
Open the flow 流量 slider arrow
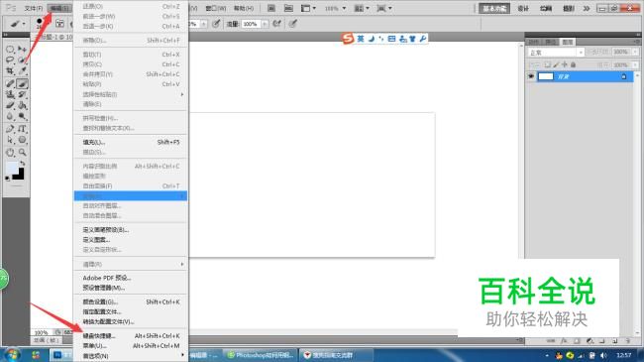[x=265, y=24]
